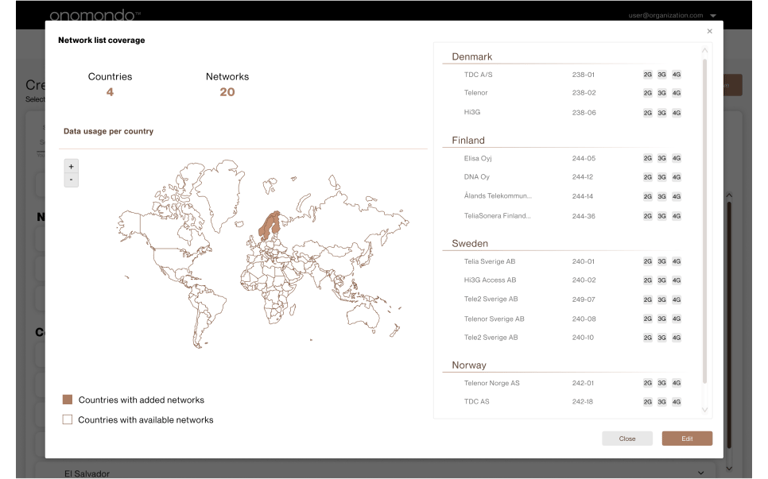Viewport: 768px width, 479px height.
Task: Click the 3G badge for TDC AS 242-18
Action: tap(662, 402)
